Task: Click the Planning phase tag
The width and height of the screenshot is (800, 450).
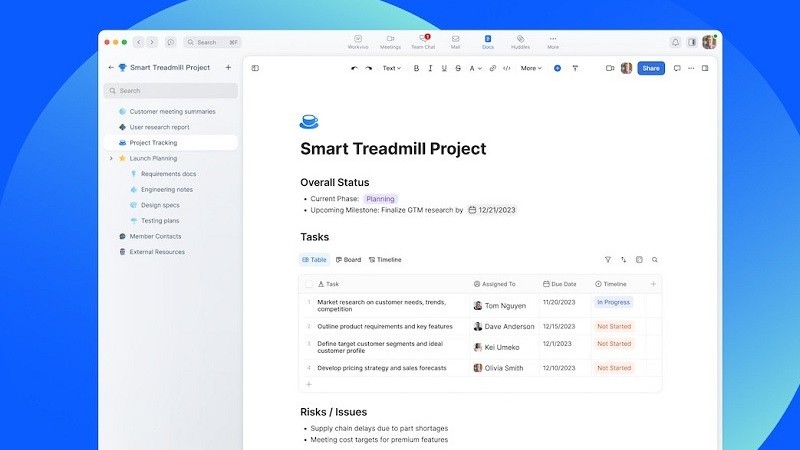Action: pyautogui.click(x=380, y=199)
